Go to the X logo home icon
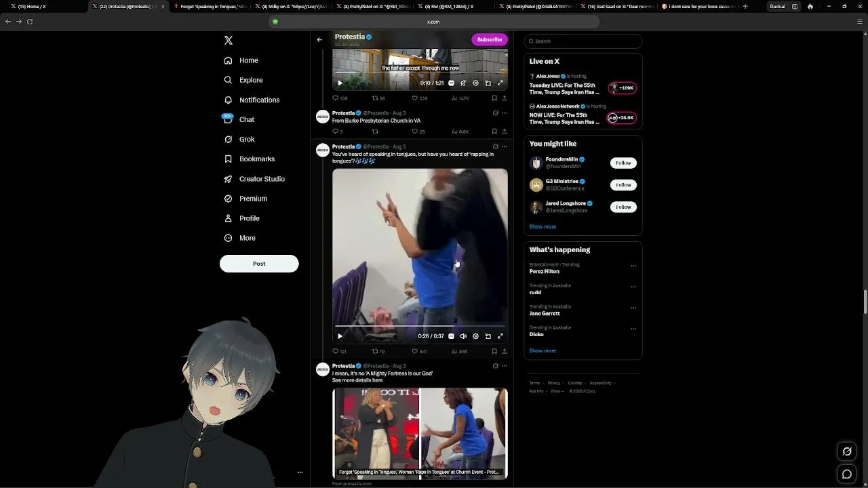868x488 pixels. pyautogui.click(x=229, y=41)
